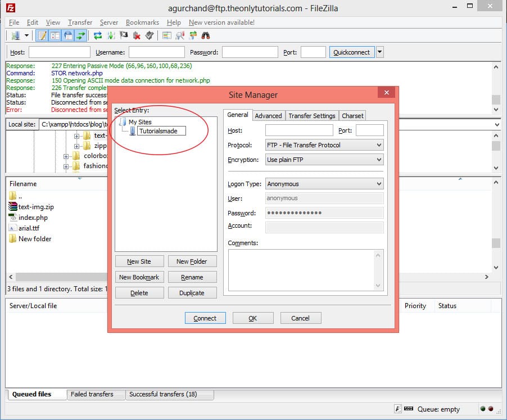Open the Logon Type dropdown

click(x=324, y=184)
